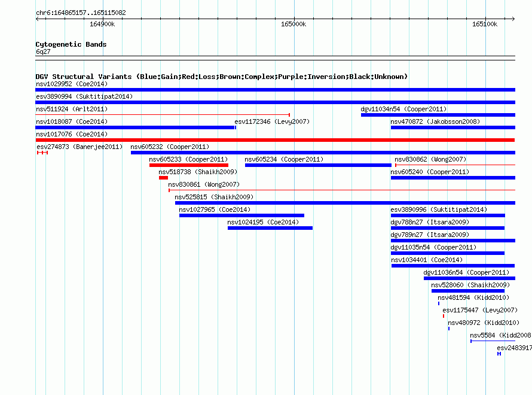Click nsv525815 (Shaikh2009) label
Viewport: 532px width, 395px height.
click(214, 197)
